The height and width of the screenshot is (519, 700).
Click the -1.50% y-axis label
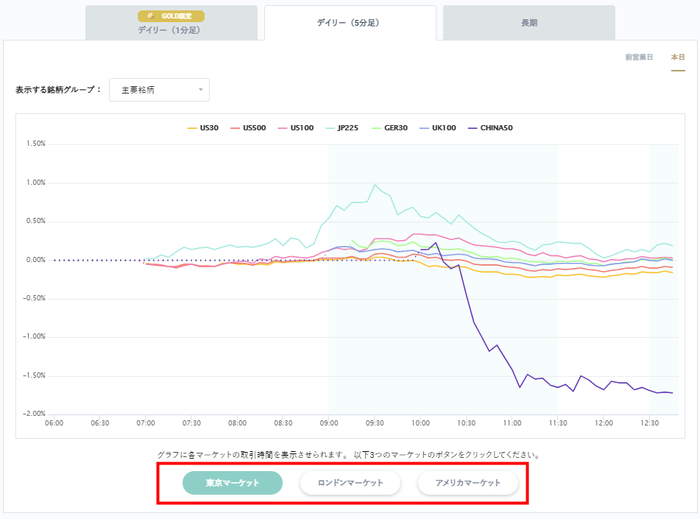(34, 375)
